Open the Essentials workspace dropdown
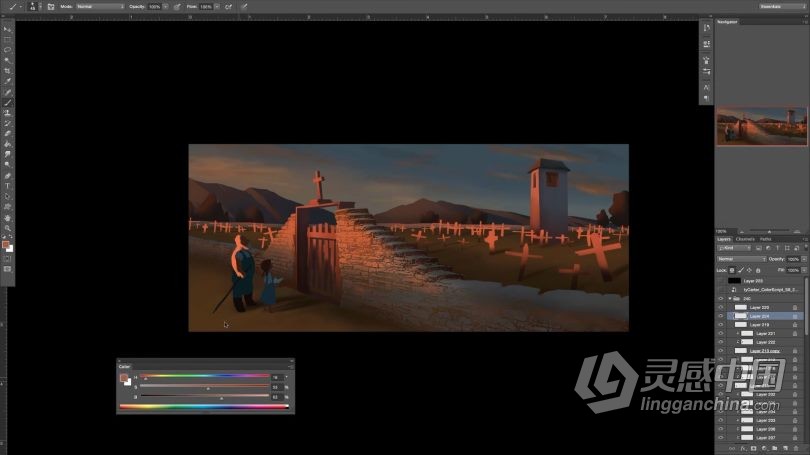This screenshot has width=810, height=455. click(x=782, y=6)
